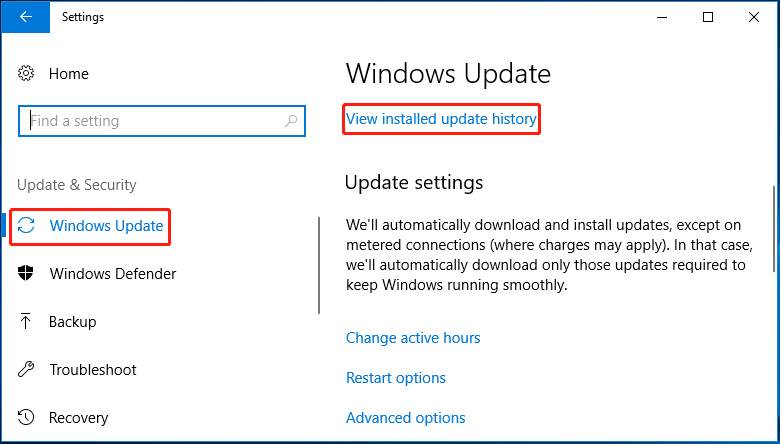Click the Troubleshoot wrench icon
Screen dimensions: 780x444
click(x=26, y=369)
